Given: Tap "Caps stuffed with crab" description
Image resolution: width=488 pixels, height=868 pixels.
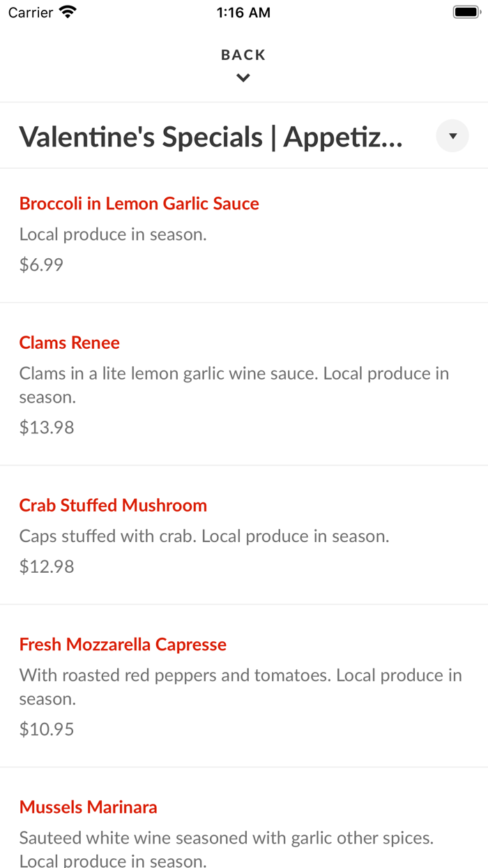Looking at the screenshot, I should (204, 536).
